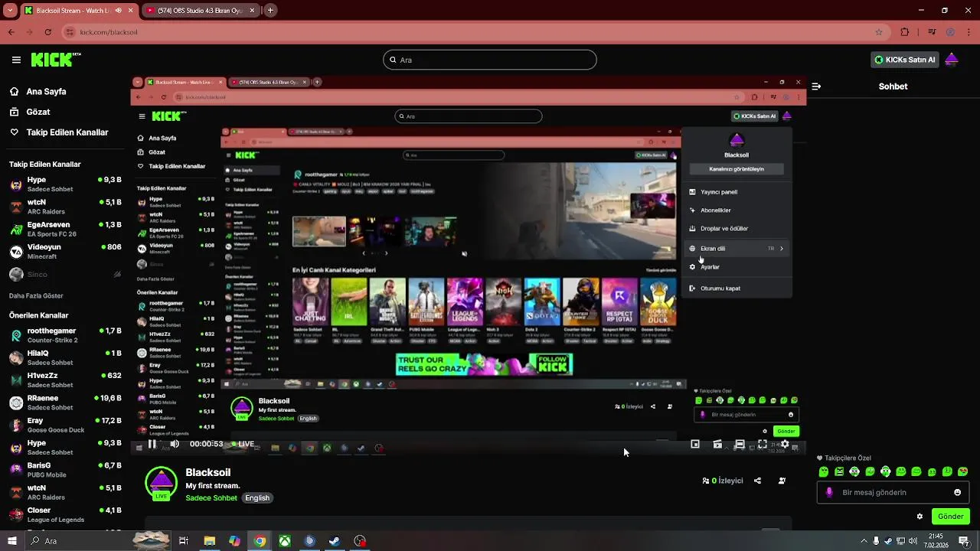Open the Xbox app in the taskbar
Viewport: 980px width, 551px height.
(x=285, y=541)
